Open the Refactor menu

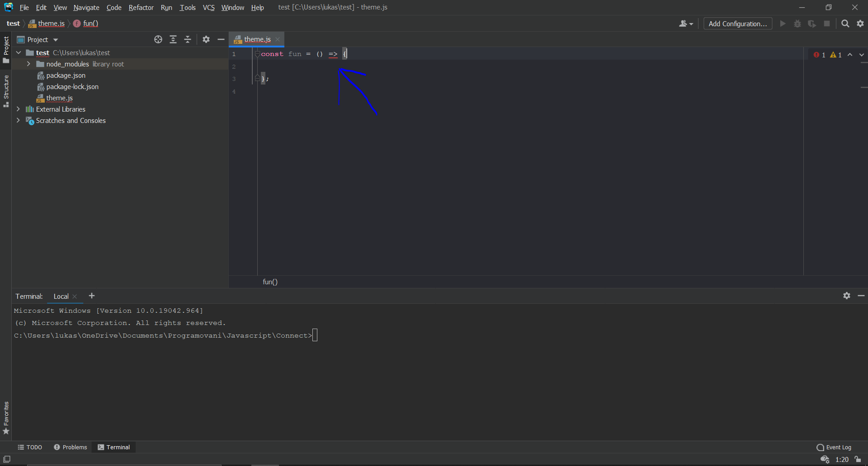(x=141, y=8)
